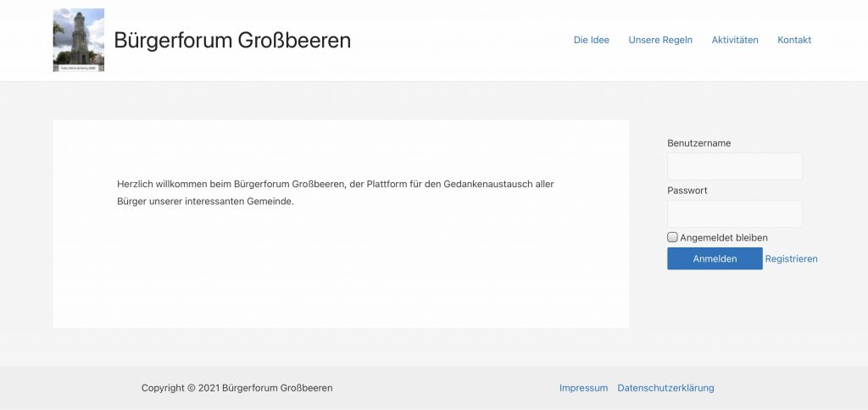Click the Copyright © 2021 footer text
The width and height of the screenshot is (868, 410).
(x=236, y=388)
